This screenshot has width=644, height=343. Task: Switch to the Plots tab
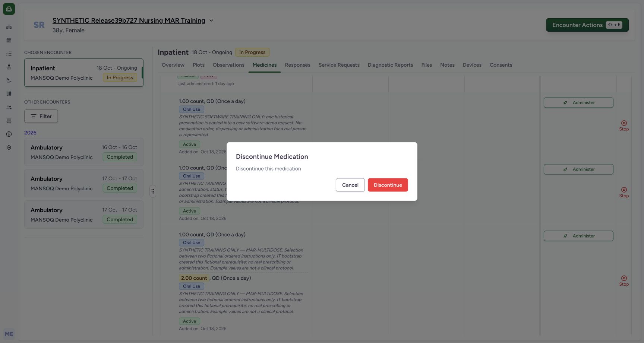coord(199,65)
